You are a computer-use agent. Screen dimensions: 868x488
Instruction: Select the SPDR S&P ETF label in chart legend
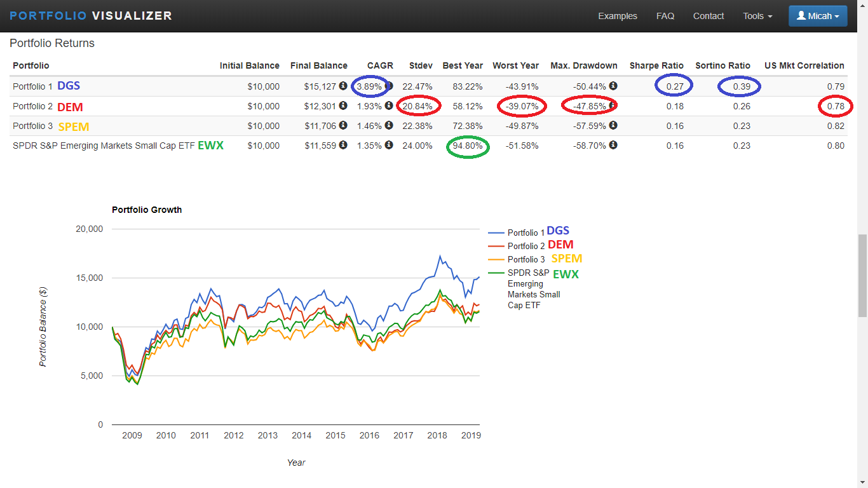[x=534, y=289]
